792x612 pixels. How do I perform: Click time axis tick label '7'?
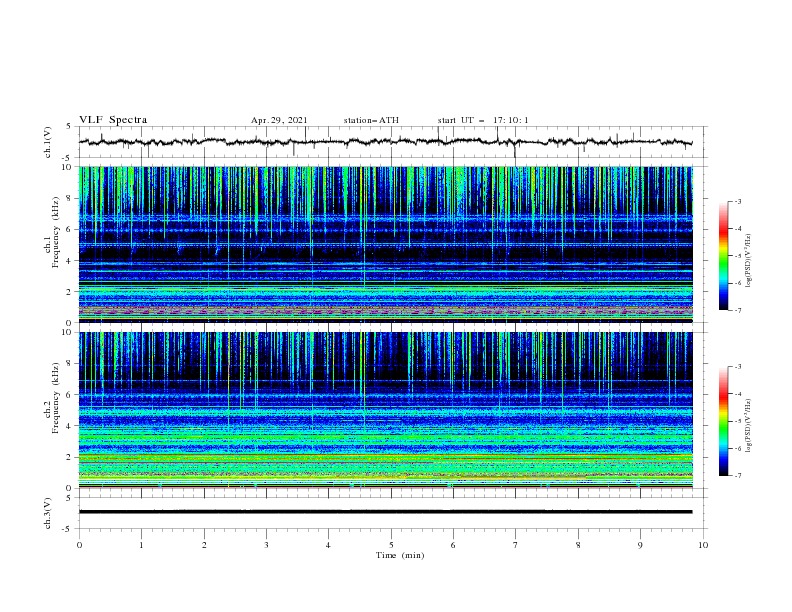(x=516, y=545)
